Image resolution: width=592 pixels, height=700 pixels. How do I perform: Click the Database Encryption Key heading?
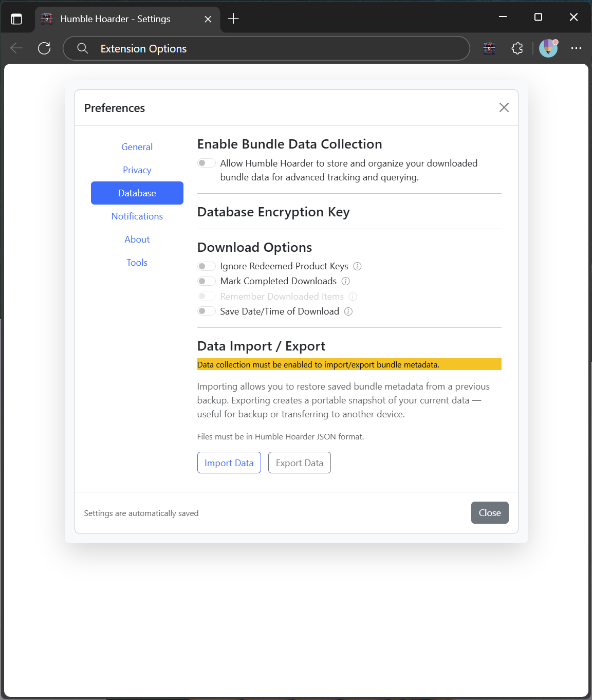tap(273, 212)
